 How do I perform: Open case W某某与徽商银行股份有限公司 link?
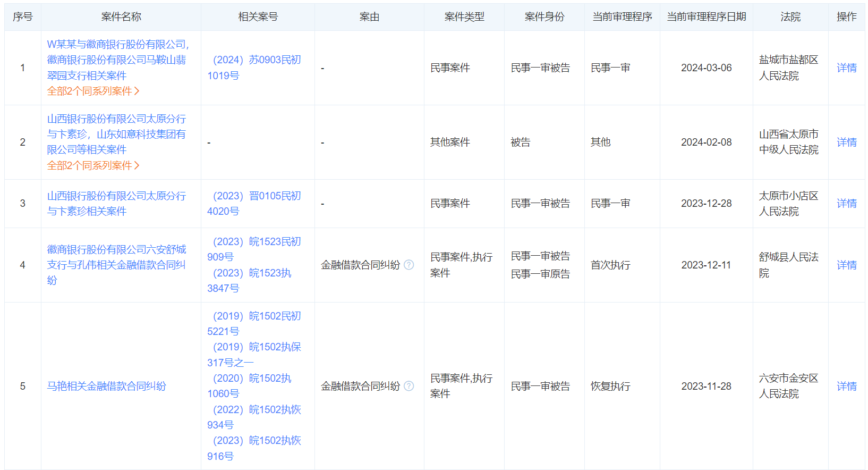tap(118, 60)
